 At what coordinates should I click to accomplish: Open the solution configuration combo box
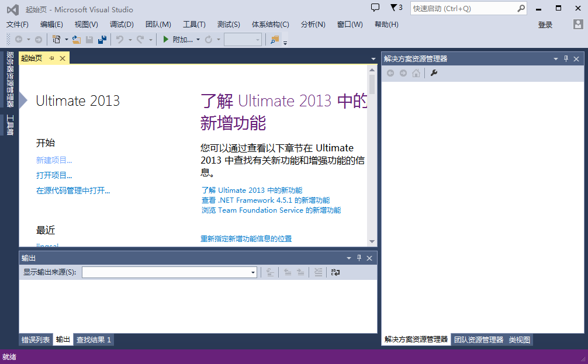tap(243, 39)
